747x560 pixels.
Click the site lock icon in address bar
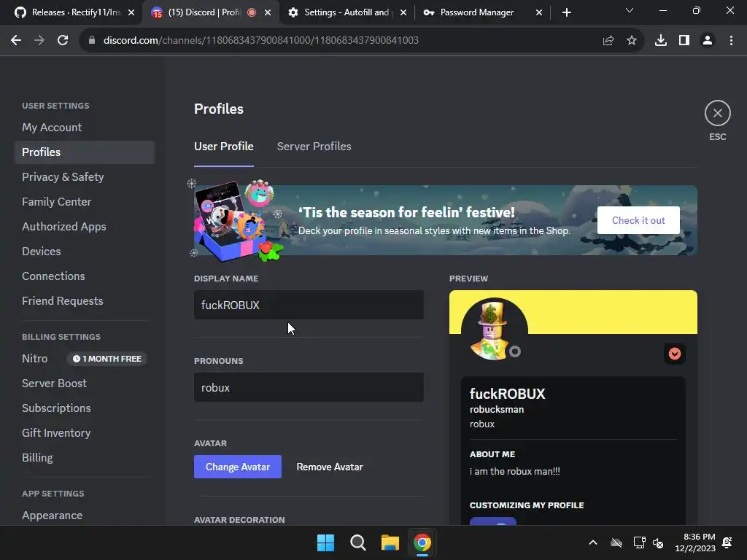tap(92, 41)
